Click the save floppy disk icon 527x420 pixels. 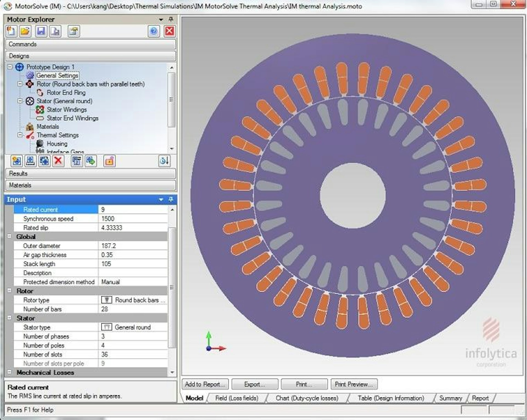pyautogui.click(x=41, y=31)
